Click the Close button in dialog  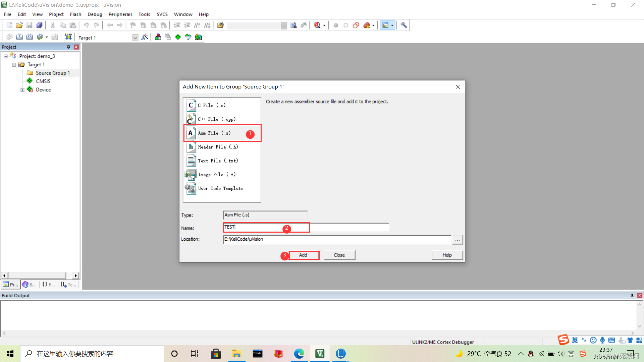[339, 255]
